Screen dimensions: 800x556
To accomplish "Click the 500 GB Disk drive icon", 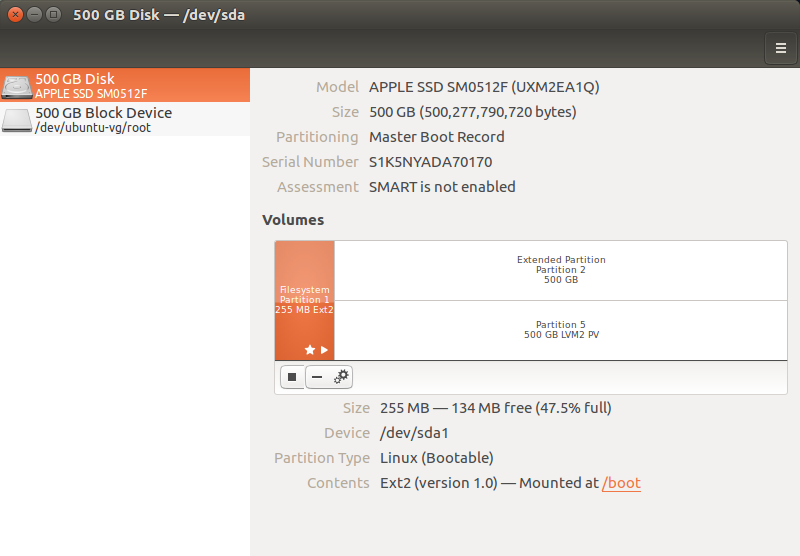I will (x=17, y=86).
